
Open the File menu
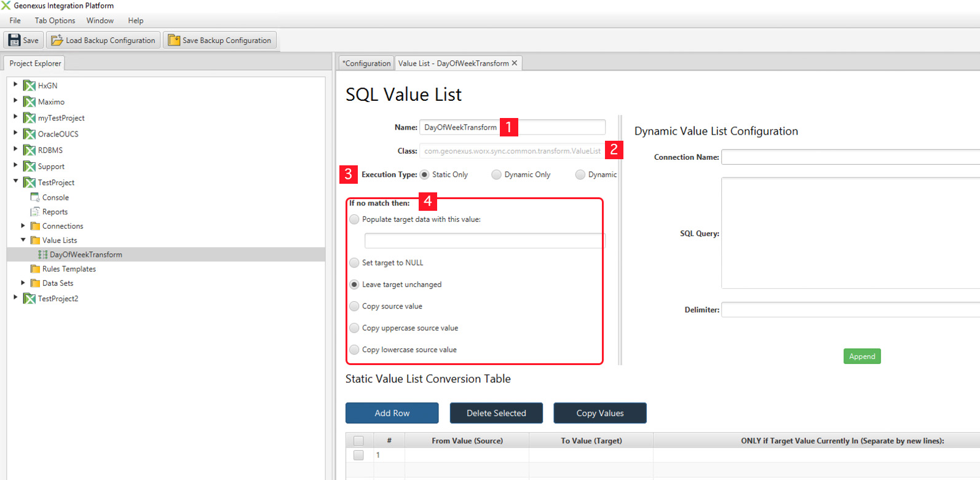point(15,21)
